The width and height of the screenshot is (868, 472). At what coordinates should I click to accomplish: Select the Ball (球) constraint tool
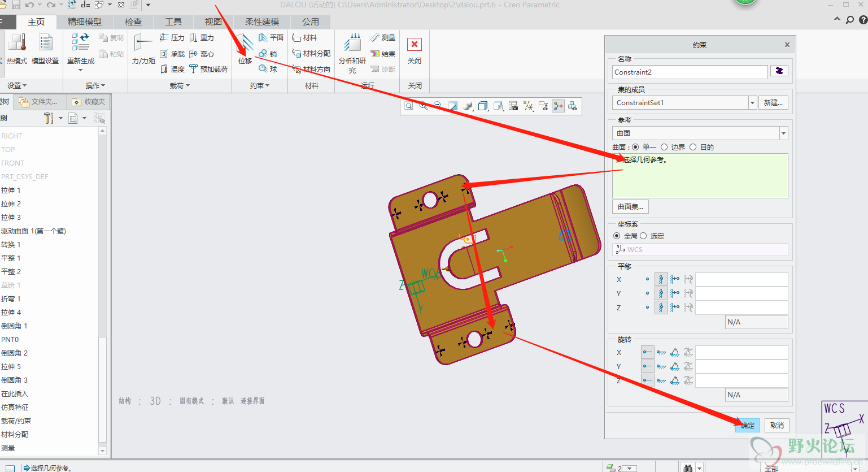click(268, 69)
